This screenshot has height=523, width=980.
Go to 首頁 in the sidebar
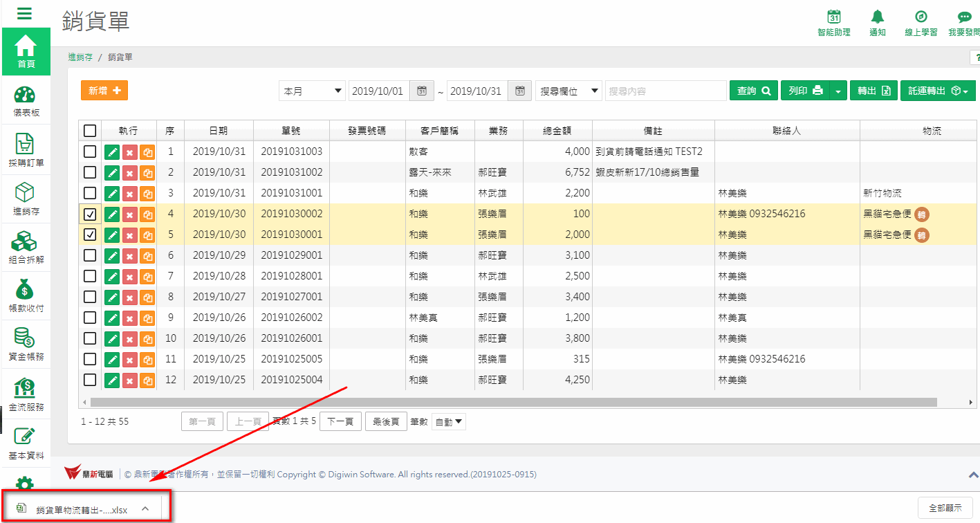(26, 51)
